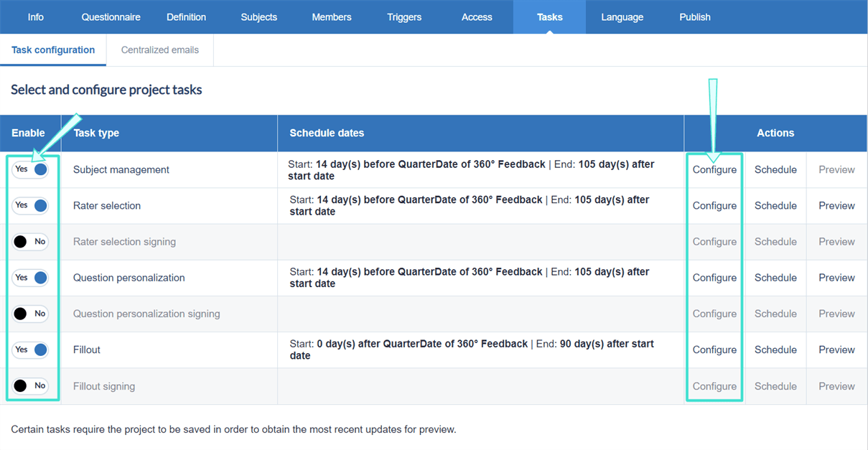868x450 pixels.
Task: Schedule Question personalization signing
Action: click(775, 314)
